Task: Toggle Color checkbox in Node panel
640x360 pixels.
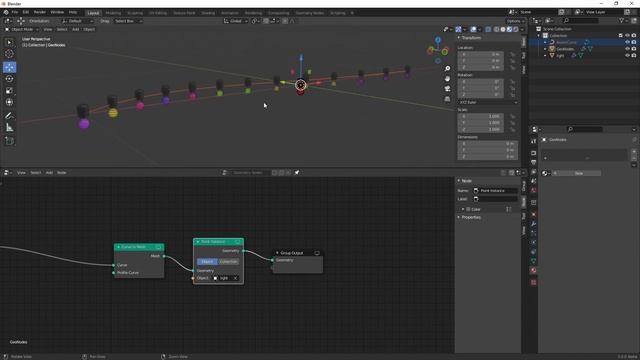Action: click(x=469, y=209)
